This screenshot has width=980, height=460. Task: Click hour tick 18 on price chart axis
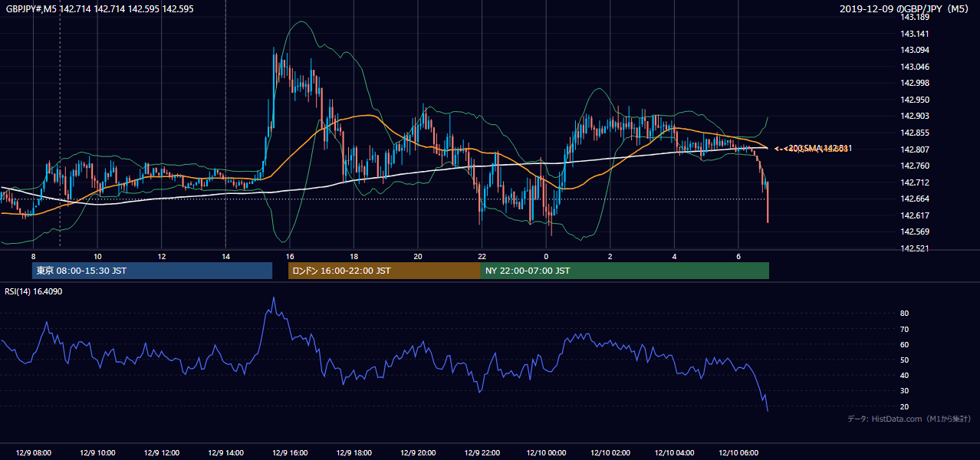point(354,256)
